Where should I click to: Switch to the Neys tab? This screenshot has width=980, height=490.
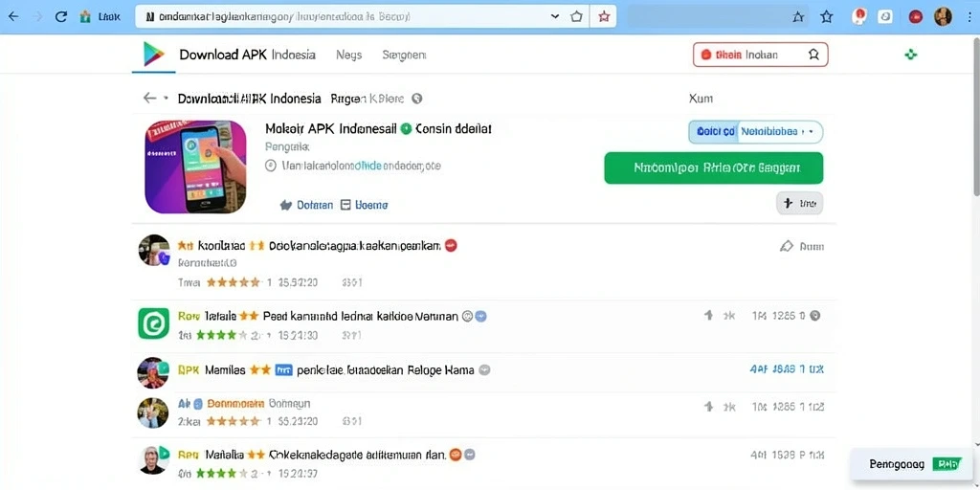(348, 55)
